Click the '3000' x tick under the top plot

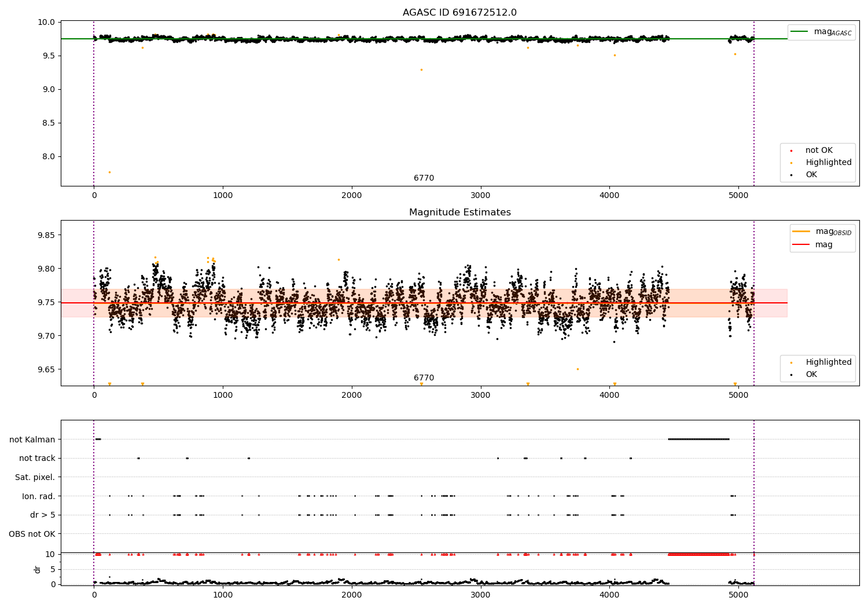point(481,196)
